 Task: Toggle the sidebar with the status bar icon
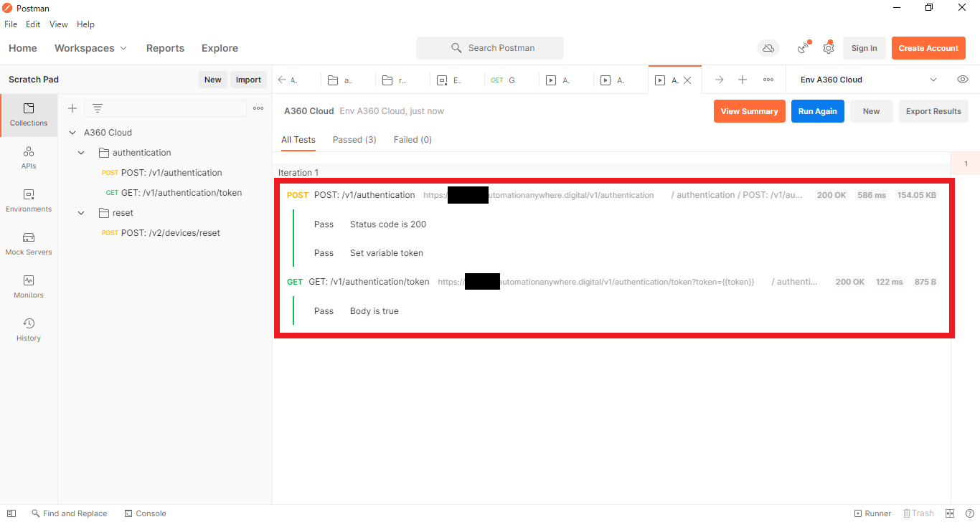pyautogui.click(x=11, y=513)
